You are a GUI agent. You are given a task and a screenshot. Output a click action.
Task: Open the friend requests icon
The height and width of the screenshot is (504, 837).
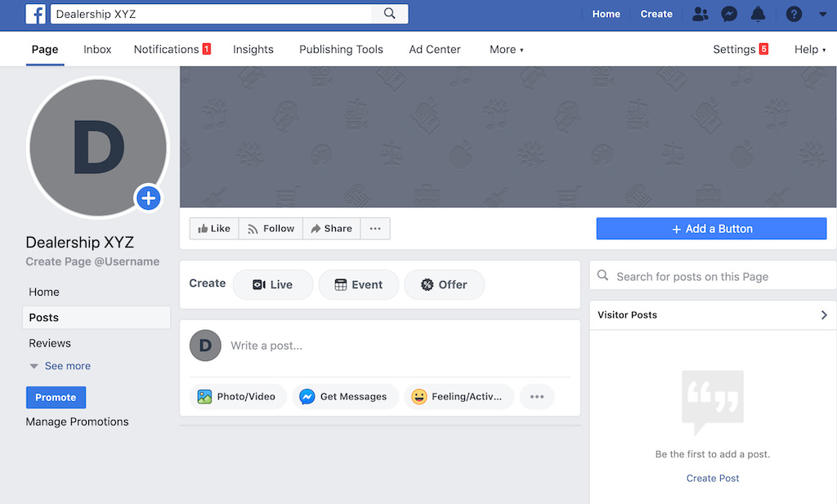[700, 14]
